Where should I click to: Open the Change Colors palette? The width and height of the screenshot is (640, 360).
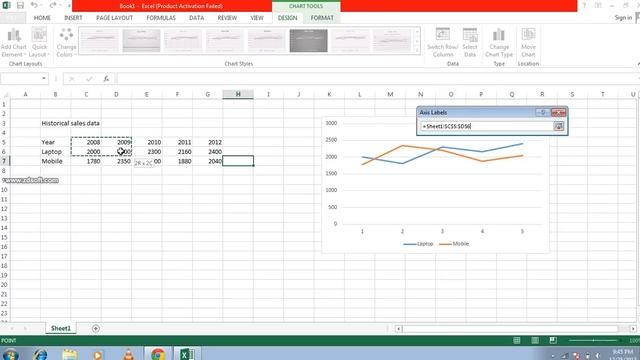(x=66, y=43)
